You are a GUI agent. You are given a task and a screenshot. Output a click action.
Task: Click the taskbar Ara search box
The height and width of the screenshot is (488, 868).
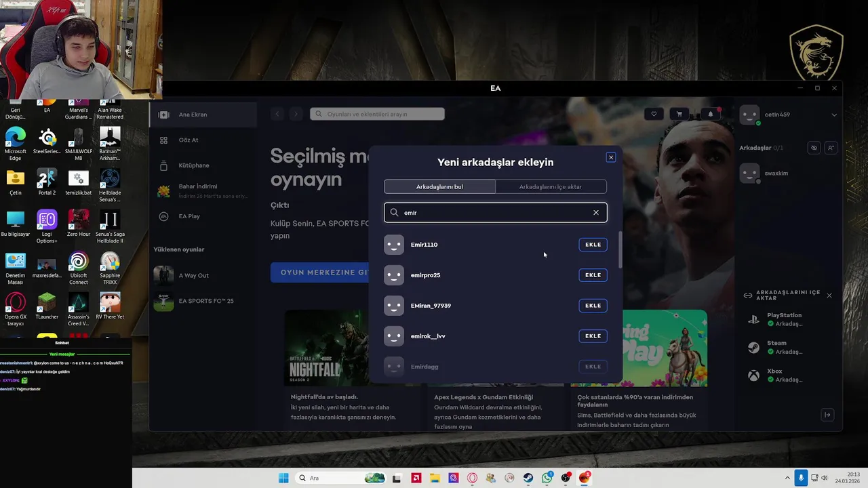tap(341, 478)
